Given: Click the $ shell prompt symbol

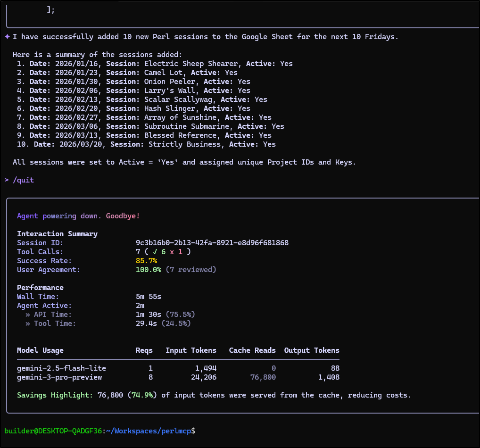Looking at the screenshot, I should tap(193, 431).
